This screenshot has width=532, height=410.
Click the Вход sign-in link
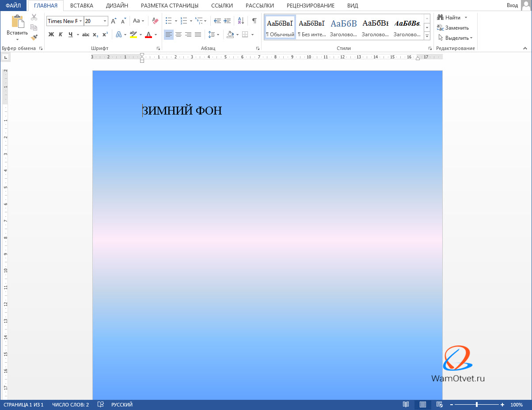click(512, 5)
